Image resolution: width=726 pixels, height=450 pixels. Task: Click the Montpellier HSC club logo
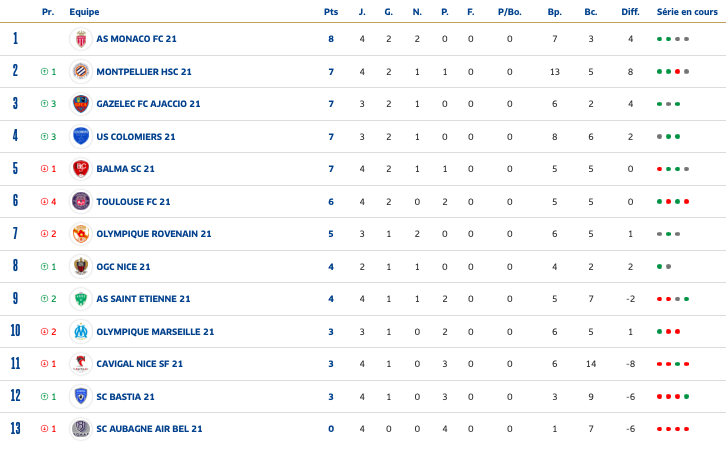81,72
